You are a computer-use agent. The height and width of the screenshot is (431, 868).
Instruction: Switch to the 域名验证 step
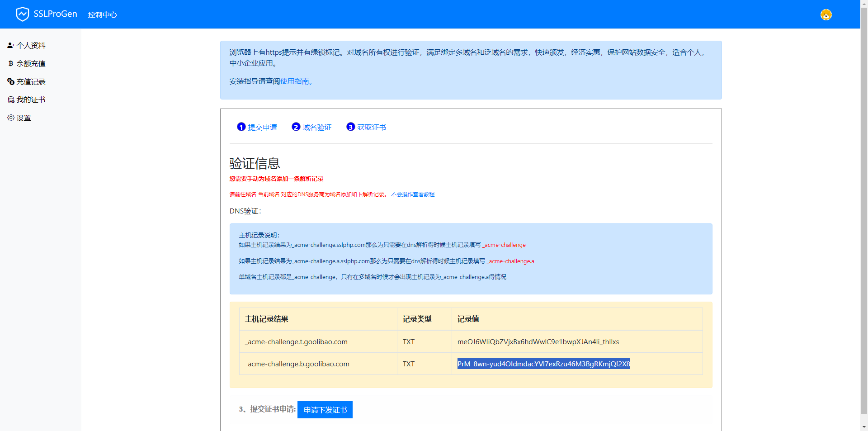click(317, 127)
